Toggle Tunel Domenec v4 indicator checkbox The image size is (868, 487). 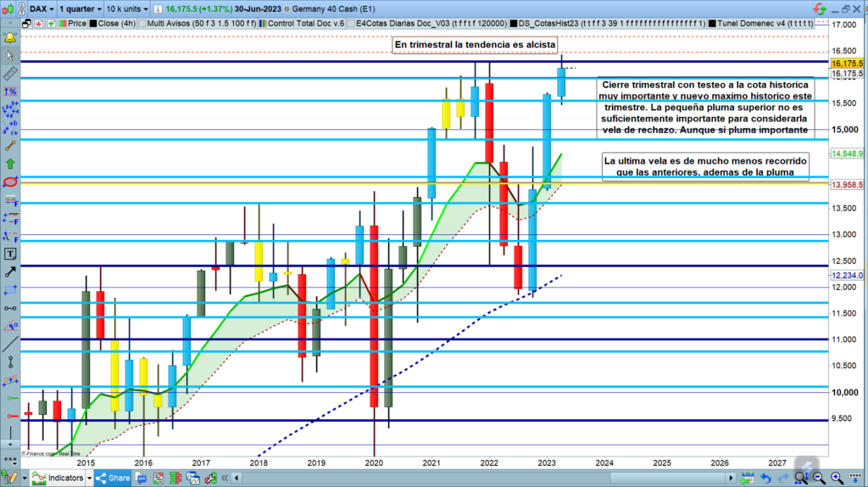pyautogui.click(x=714, y=25)
